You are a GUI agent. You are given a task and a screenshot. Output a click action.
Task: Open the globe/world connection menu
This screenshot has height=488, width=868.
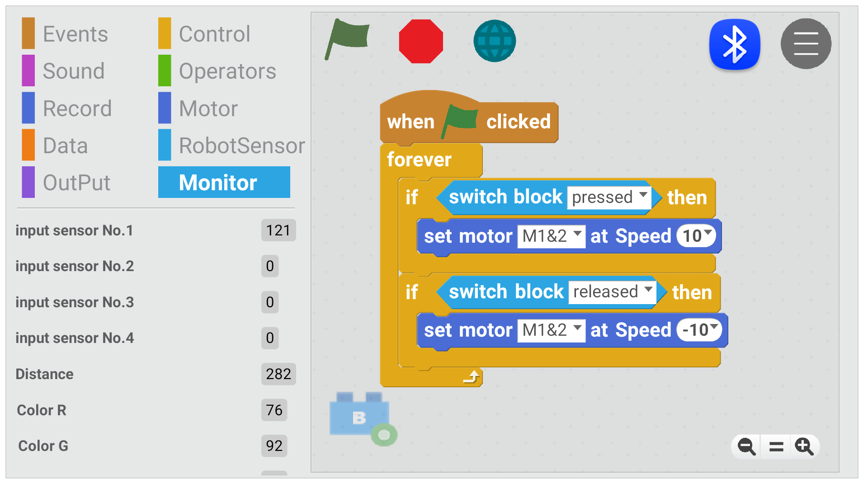coord(493,41)
